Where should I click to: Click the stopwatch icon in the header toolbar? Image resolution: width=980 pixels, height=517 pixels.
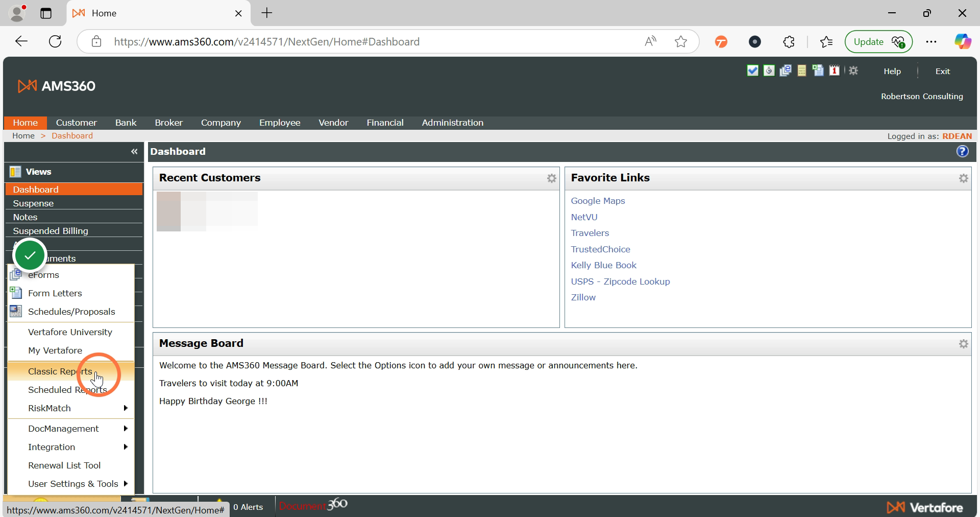(769, 70)
